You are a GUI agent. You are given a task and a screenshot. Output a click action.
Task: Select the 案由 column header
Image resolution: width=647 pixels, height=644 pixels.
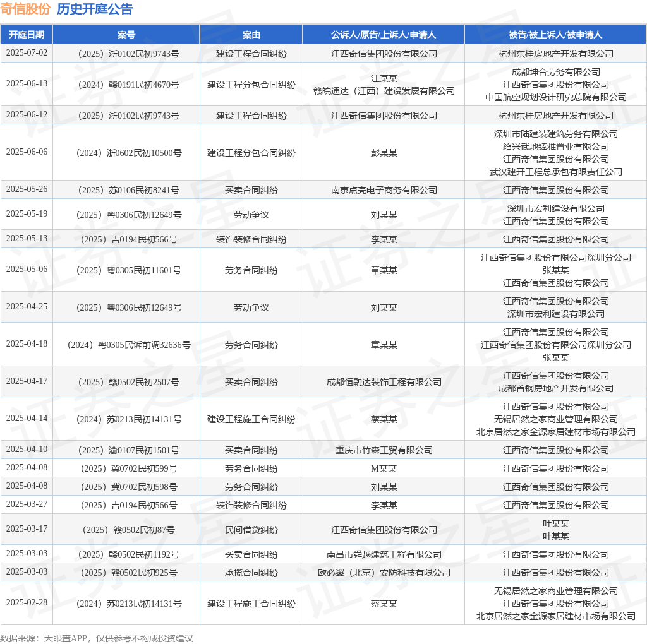point(251,35)
